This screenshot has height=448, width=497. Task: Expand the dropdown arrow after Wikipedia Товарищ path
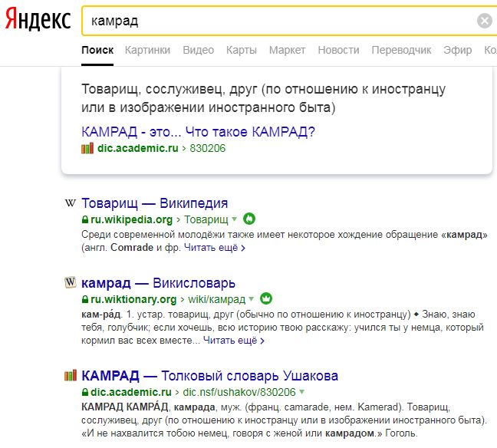[x=234, y=219]
